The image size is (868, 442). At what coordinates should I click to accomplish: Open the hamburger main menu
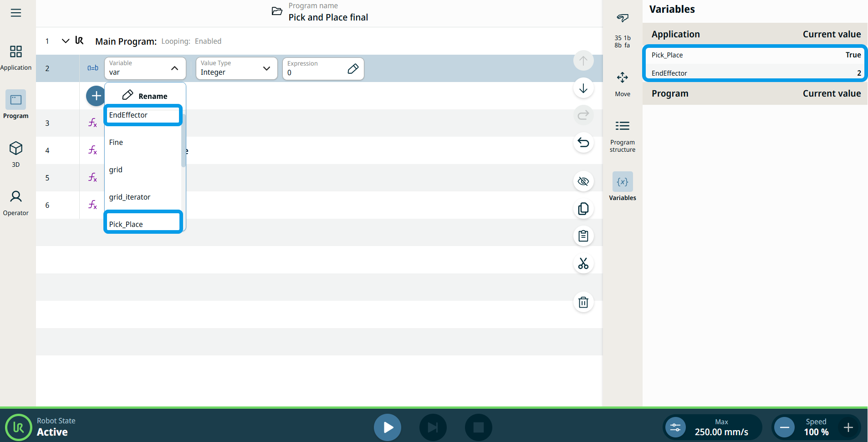(16, 13)
